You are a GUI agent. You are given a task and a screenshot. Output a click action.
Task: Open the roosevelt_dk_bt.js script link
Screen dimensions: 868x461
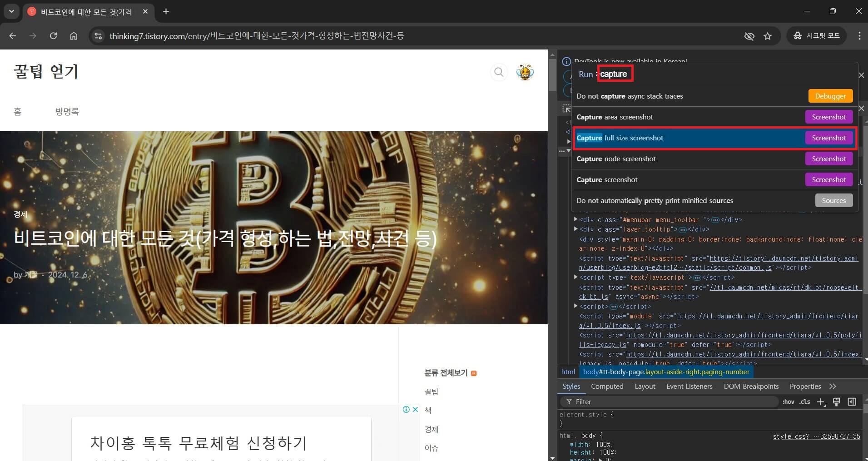(720, 292)
